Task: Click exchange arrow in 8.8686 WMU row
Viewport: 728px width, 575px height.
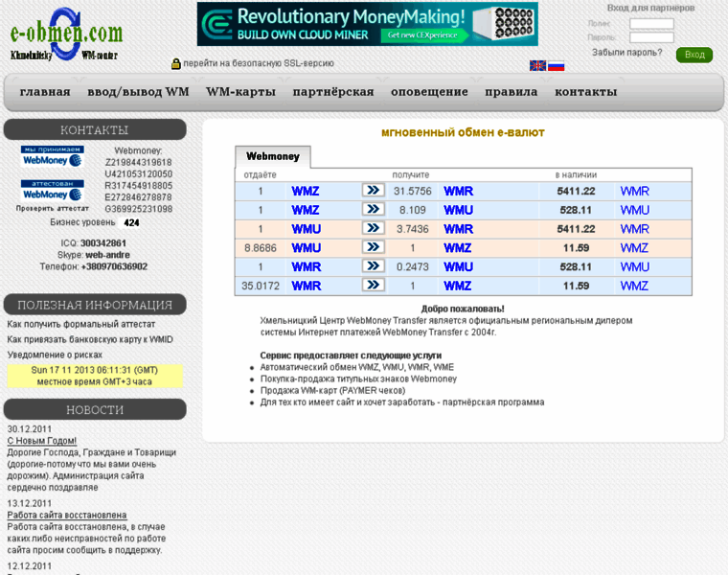Action: click(374, 247)
